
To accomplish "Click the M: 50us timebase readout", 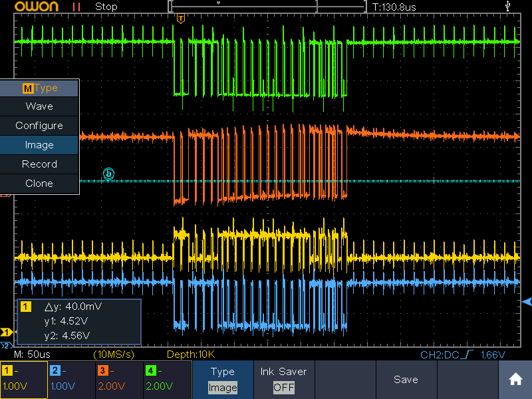I will [x=32, y=354].
